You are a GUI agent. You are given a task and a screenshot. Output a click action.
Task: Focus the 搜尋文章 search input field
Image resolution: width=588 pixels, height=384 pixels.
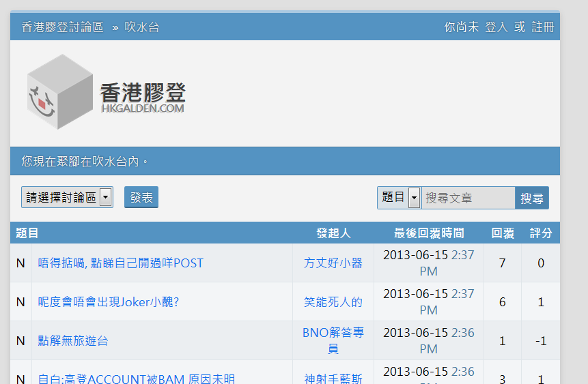point(468,198)
